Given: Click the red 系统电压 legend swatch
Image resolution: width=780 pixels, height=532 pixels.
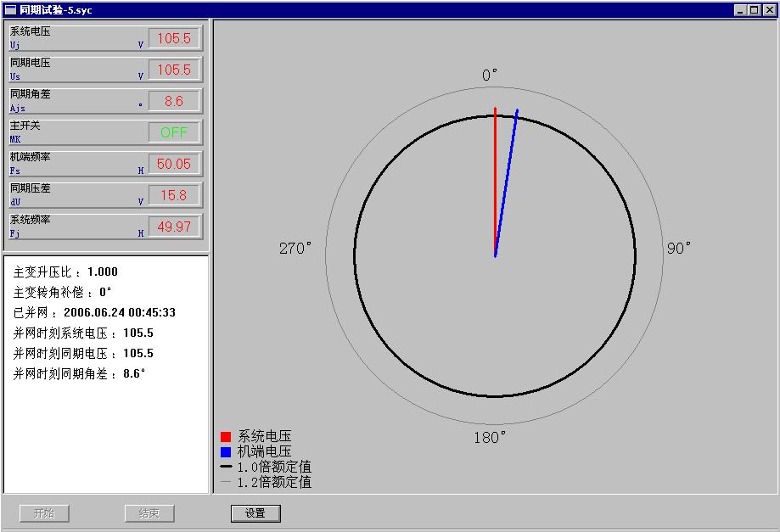Looking at the screenshot, I should click(x=226, y=436).
